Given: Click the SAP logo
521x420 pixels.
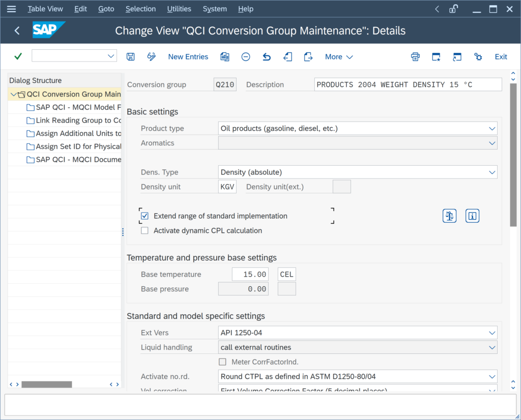Looking at the screenshot, I should (x=49, y=30).
